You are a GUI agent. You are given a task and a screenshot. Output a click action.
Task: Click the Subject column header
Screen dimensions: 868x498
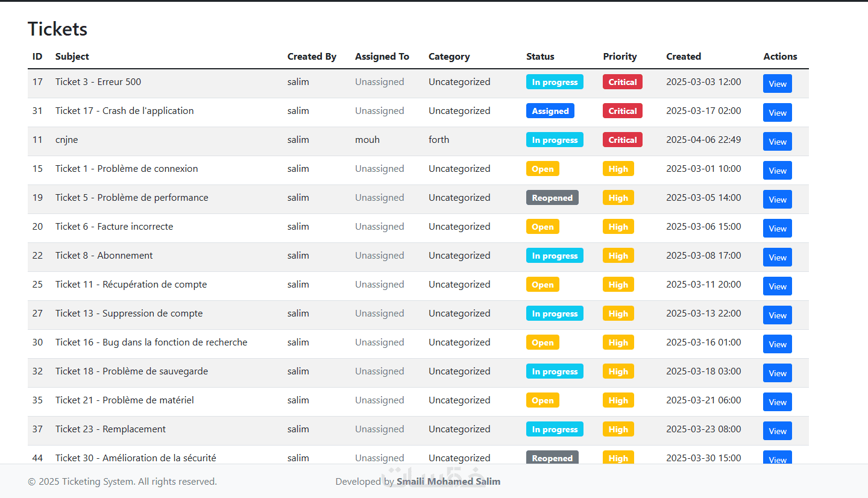click(x=72, y=57)
